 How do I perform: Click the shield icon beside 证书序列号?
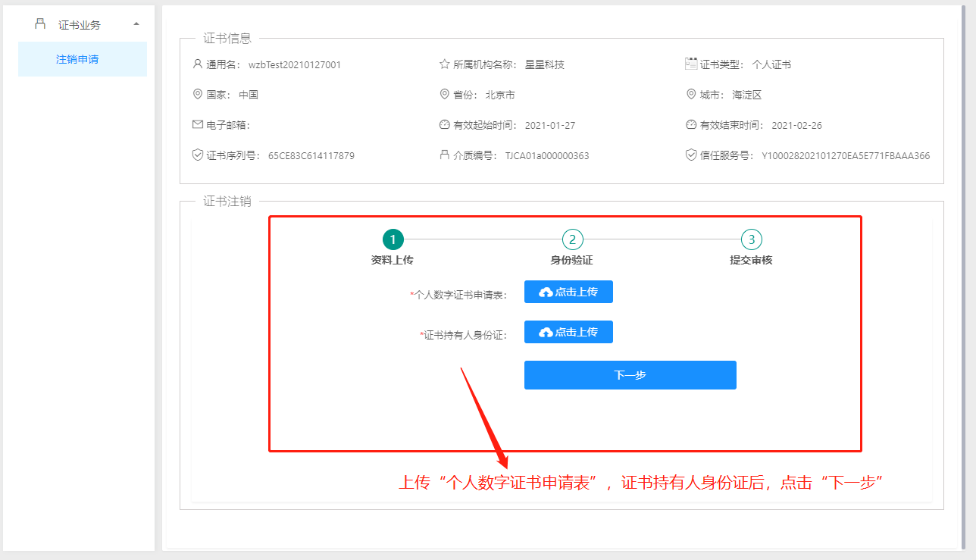[x=198, y=155]
